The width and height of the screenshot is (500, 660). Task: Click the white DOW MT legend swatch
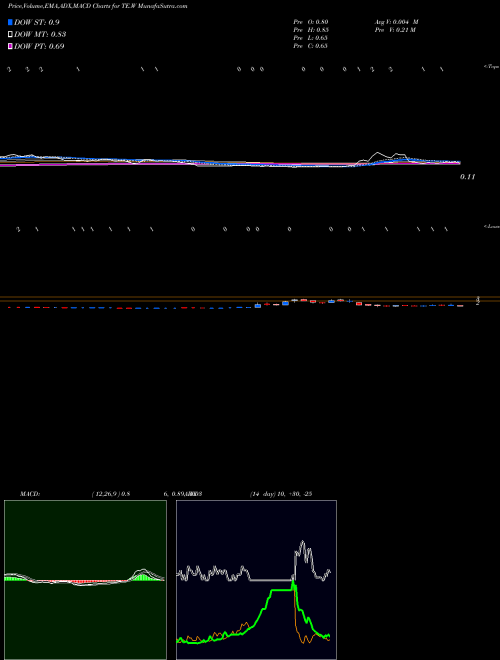click(x=10, y=34)
